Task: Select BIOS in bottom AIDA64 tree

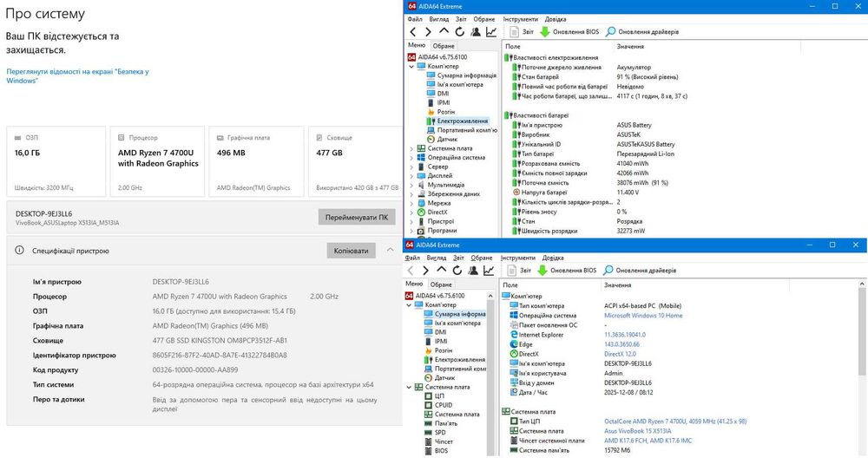Action: (x=441, y=451)
